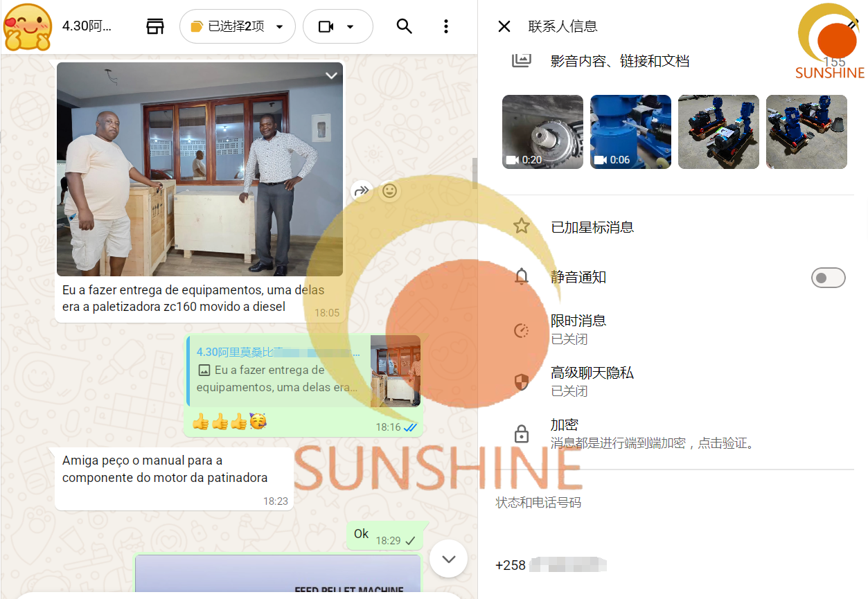The width and height of the screenshot is (868, 599).
Task: Forward the photo message with arrow icon
Action: click(362, 191)
